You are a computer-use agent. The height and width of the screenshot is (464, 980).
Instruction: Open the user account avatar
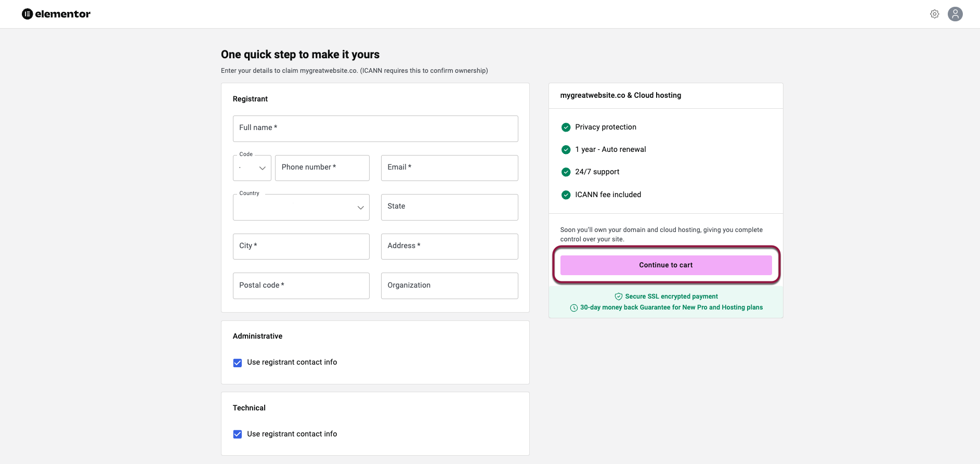(x=955, y=14)
